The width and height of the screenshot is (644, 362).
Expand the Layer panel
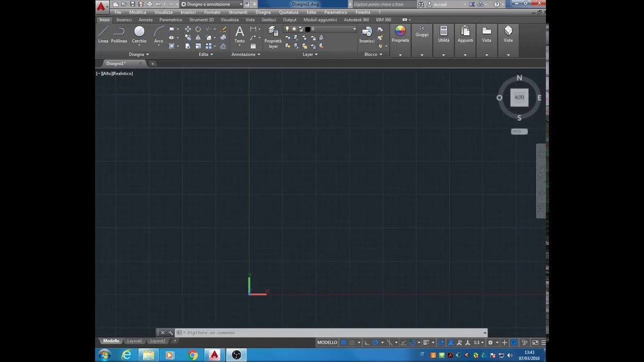(310, 54)
